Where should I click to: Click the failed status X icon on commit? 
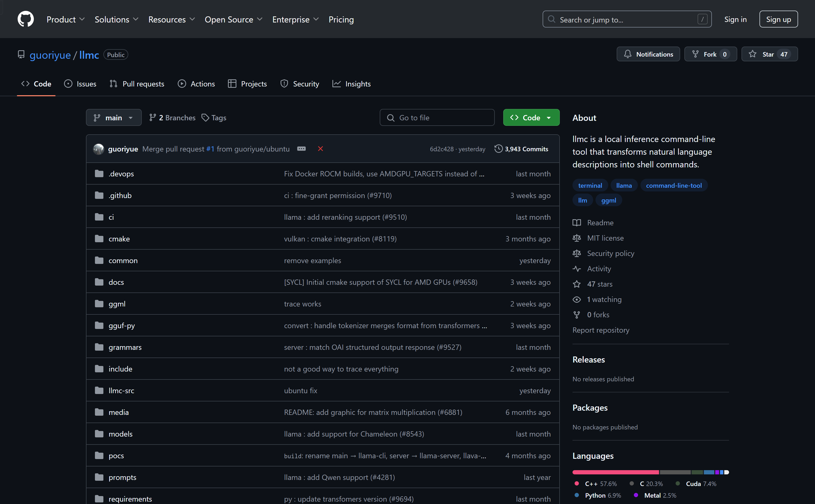[320, 149]
